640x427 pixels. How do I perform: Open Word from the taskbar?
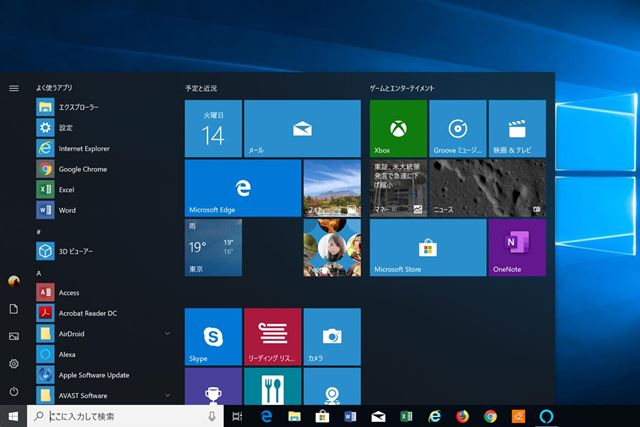350,416
